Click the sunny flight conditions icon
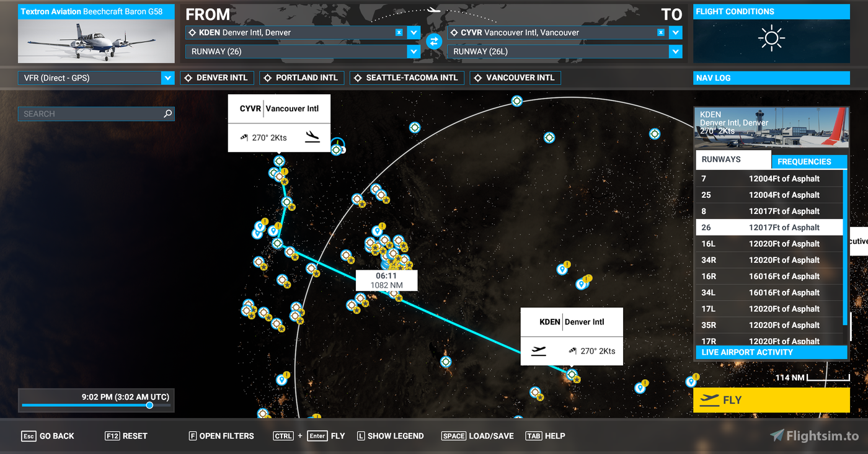The image size is (868, 454). [x=771, y=38]
